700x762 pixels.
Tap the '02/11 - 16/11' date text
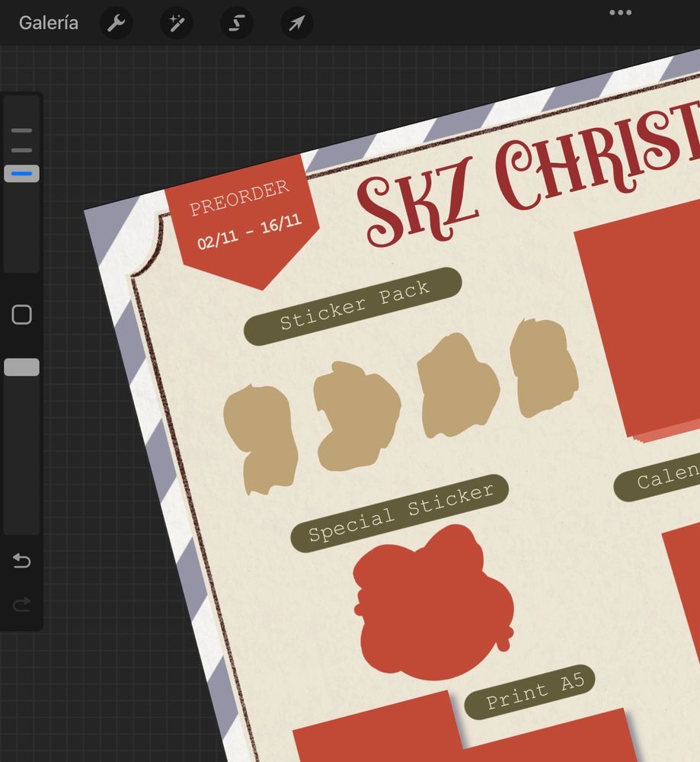click(x=249, y=232)
